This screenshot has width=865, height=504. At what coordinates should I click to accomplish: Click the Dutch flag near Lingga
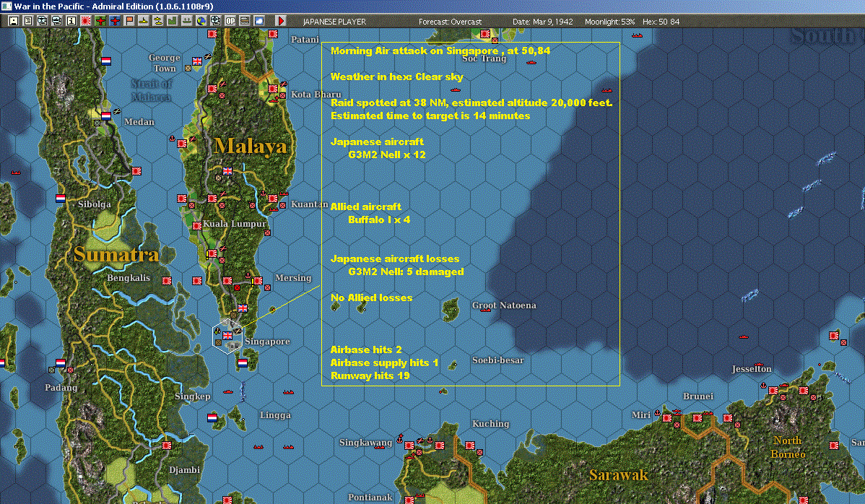[x=212, y=418]
